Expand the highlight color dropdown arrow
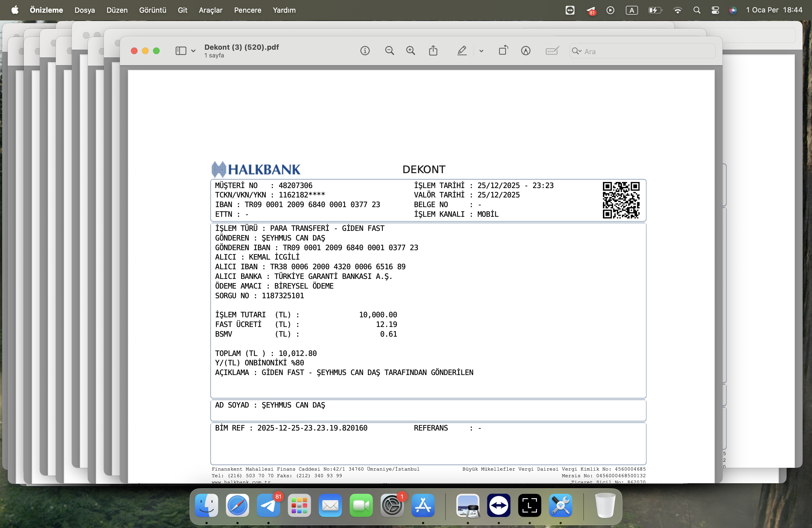The image size is (812, 528). pyautogui.click(x=481, y=51)
